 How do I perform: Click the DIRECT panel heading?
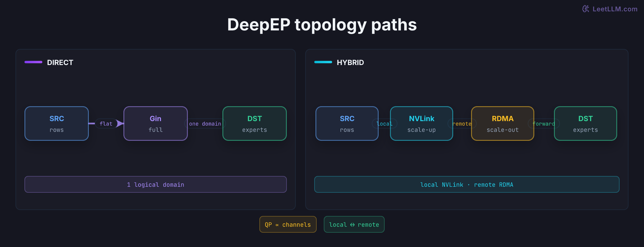(60, 63)
